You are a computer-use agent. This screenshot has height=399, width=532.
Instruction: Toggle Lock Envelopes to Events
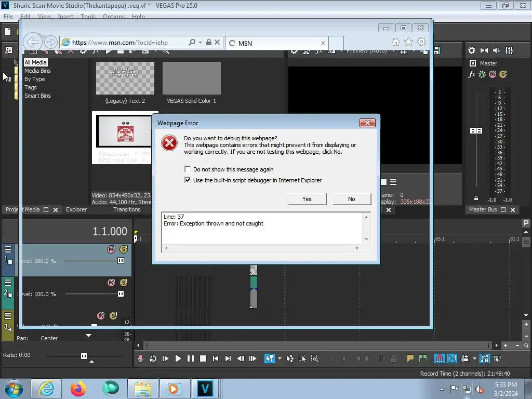pos(485,358)
